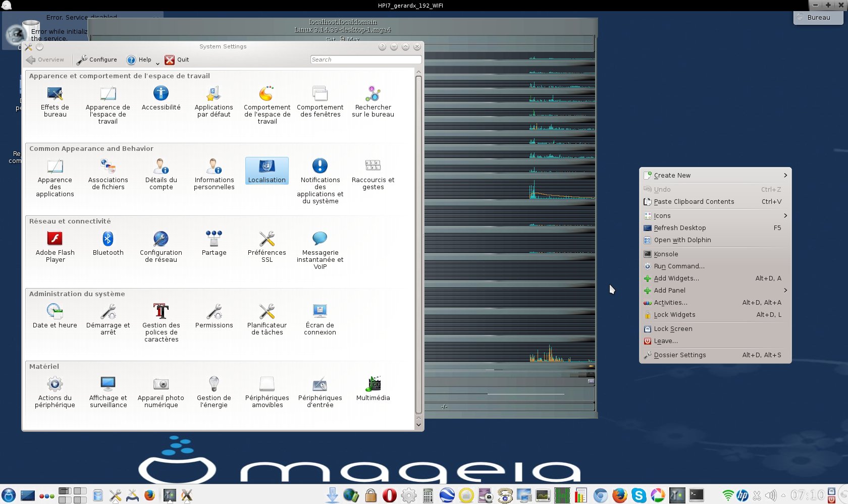Open Appareil photo numérique module
The width and height of the screenshot is (848, 504).
161,393
